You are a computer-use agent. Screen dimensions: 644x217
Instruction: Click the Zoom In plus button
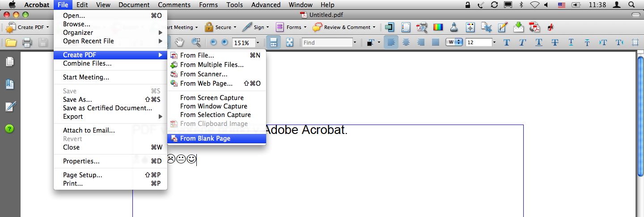[225, 42]
